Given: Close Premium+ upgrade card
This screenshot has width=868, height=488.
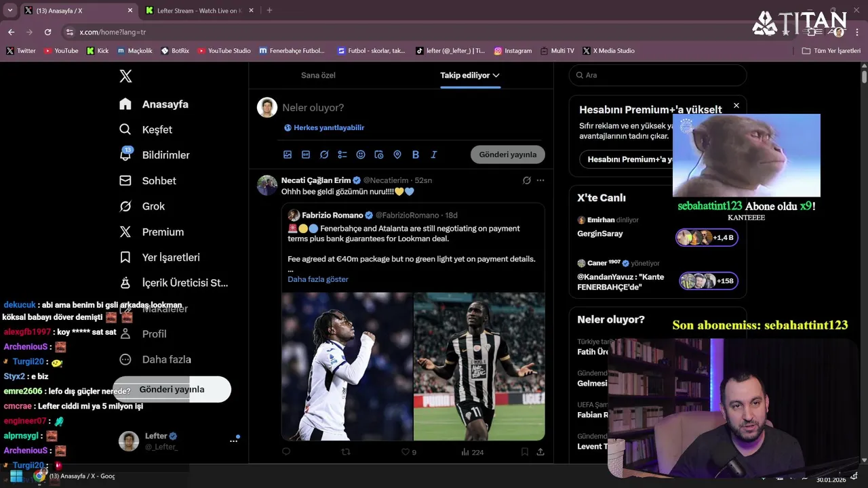Looking at the screenshot, I should (736, 106).
